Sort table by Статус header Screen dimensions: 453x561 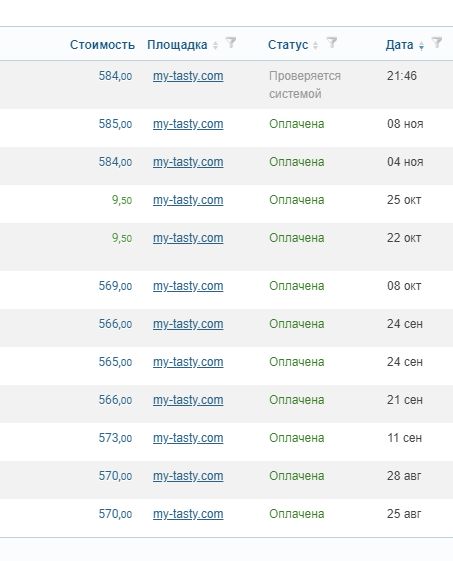(288, 45)
